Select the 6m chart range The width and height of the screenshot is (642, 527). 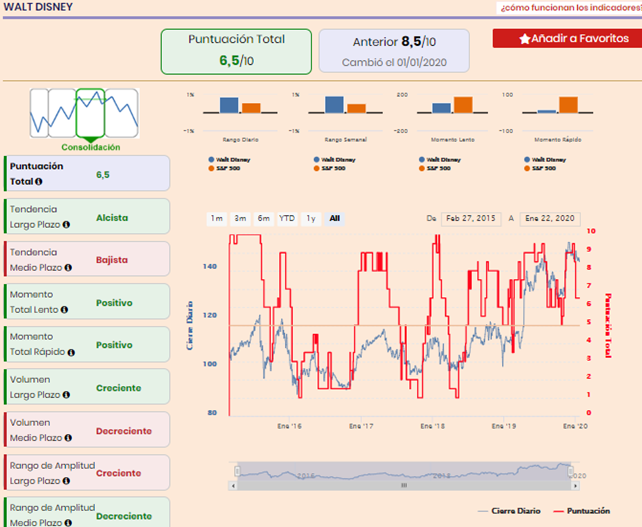point(263,219)
